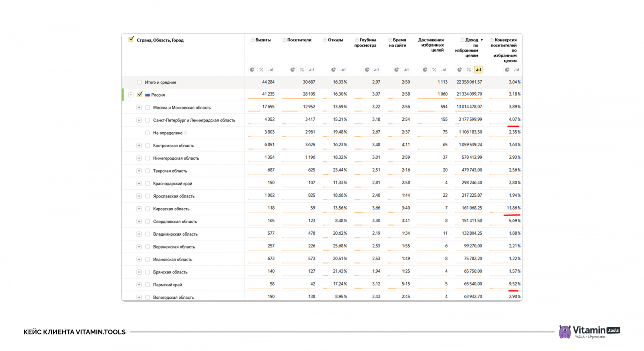Click the bar chart icon under Конверсия посетителей
The width and height of the screenshot is (644, 351).
(x=516, y=70)
